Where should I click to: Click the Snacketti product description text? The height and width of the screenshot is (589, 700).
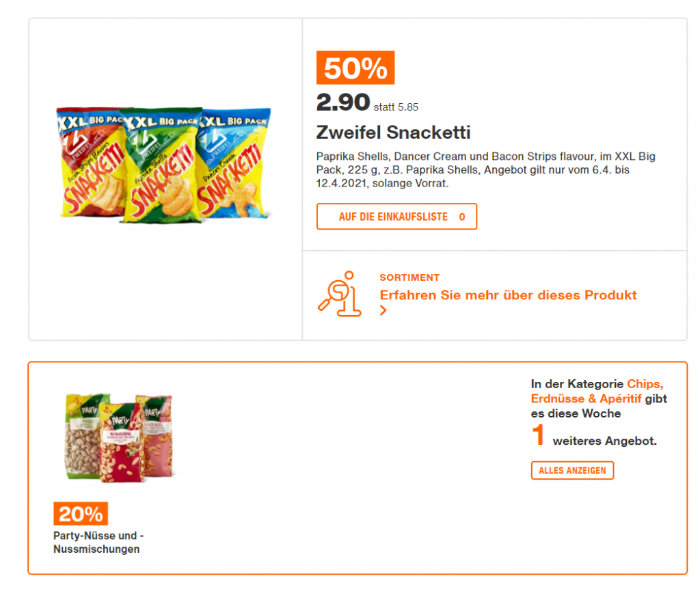pos(485,170)
